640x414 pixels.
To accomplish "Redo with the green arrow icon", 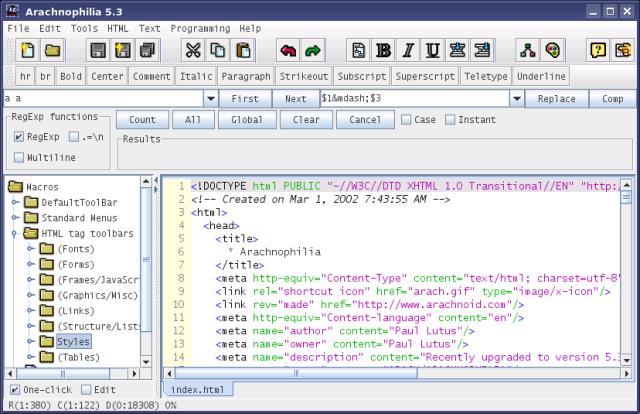I will [x=313, y=51].
